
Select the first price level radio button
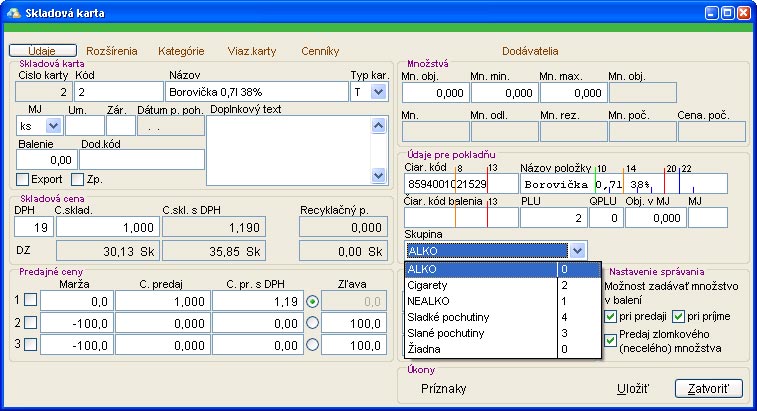[x=314, y=299]
